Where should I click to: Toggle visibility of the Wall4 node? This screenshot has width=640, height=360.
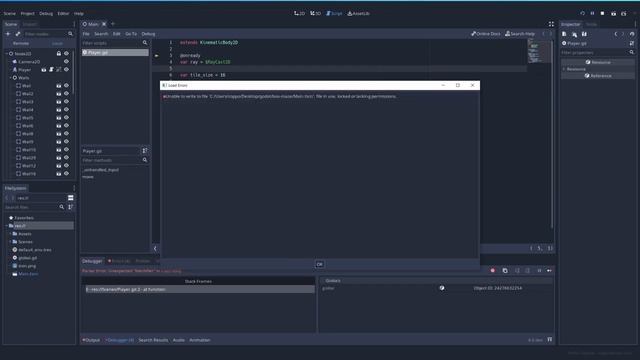click(67, 110)
